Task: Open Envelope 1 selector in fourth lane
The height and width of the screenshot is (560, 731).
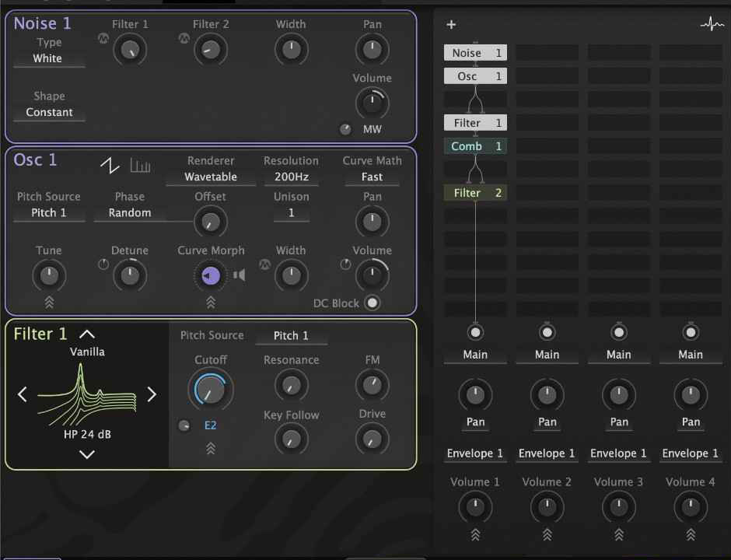Action: point(691,453)
